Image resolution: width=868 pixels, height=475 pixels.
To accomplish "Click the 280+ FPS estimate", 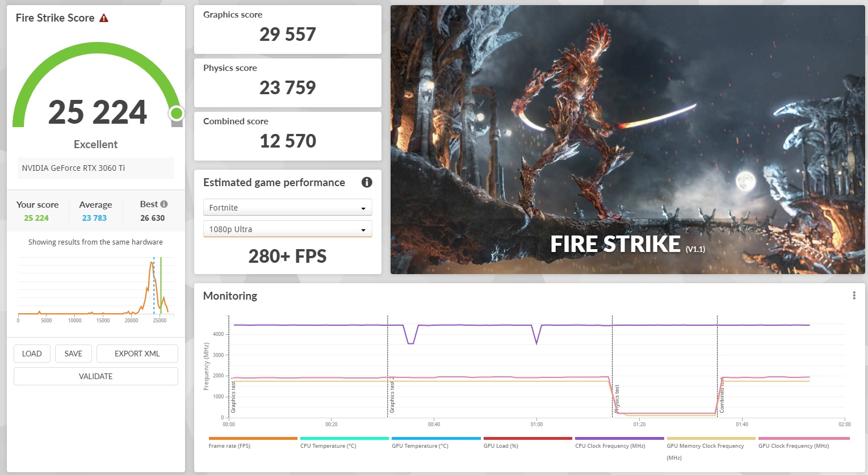I will coord(287,257).
